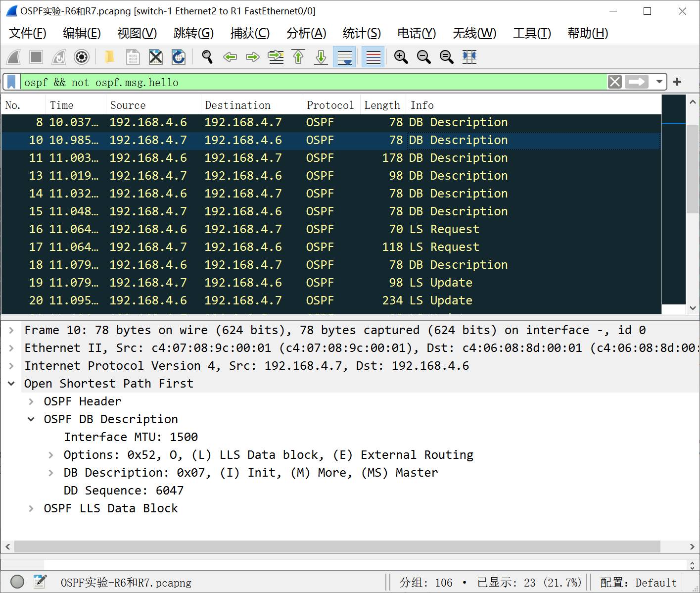The image size is (700, 593).
Task: Click the find packet magnifier icon
Action: click(207, 57)
